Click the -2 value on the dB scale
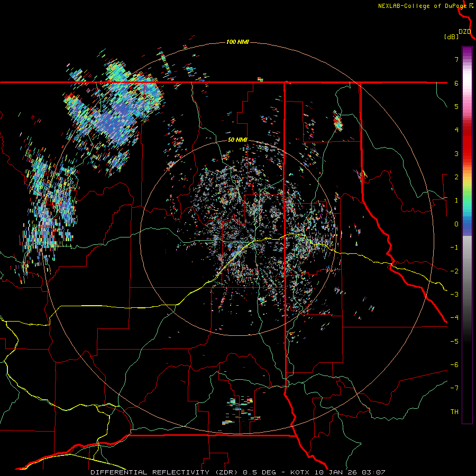The image size is (476, 476). point(454,271)
